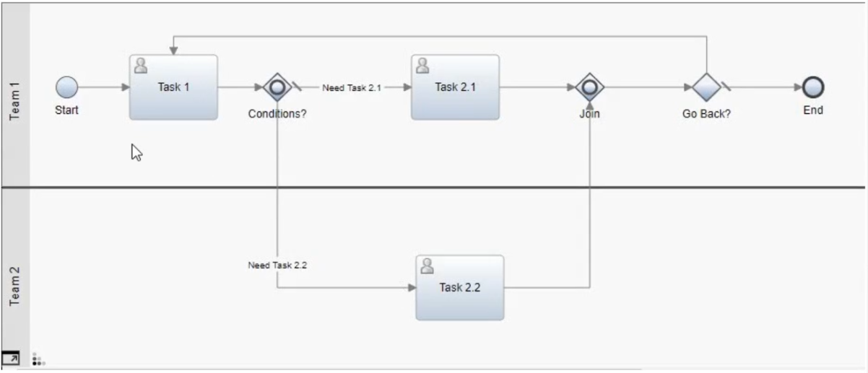This screenshot has height=373, width=868.
Task: Click the Need Task 2.1 flow label
Action: point(352,88)
